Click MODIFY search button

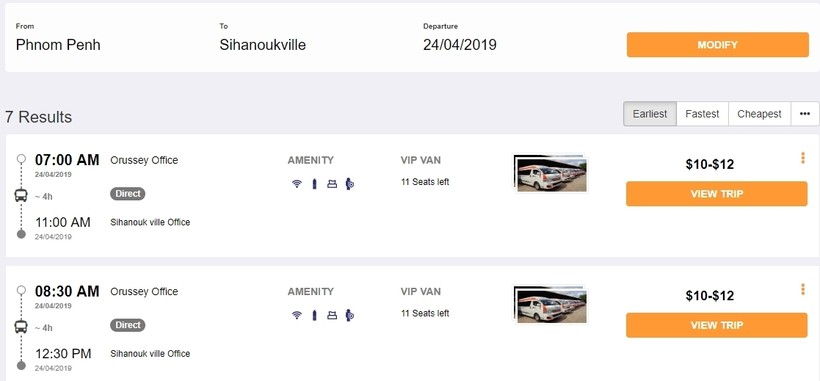click(718, 45)
